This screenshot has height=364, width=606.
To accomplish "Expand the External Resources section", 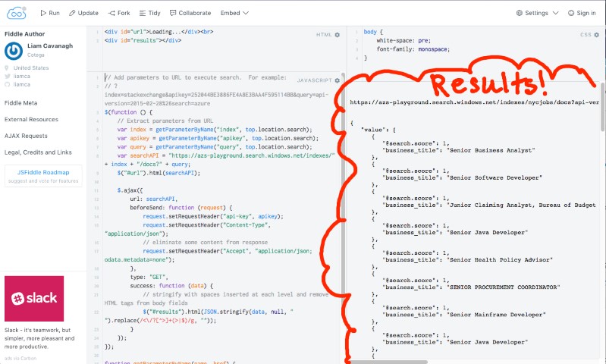I will 31,119.
